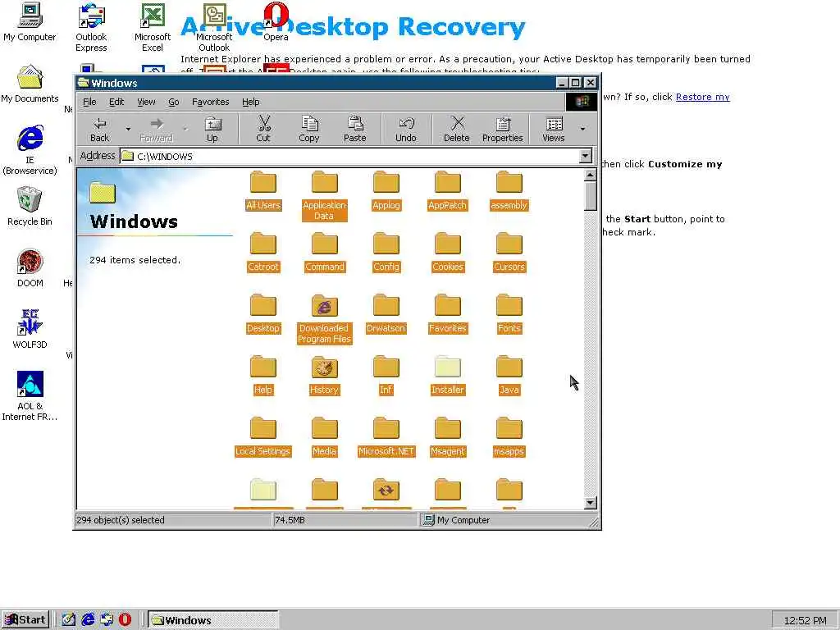Open the Favorites menu
Viewport: 840px width, 630px height.
point(210,102)
